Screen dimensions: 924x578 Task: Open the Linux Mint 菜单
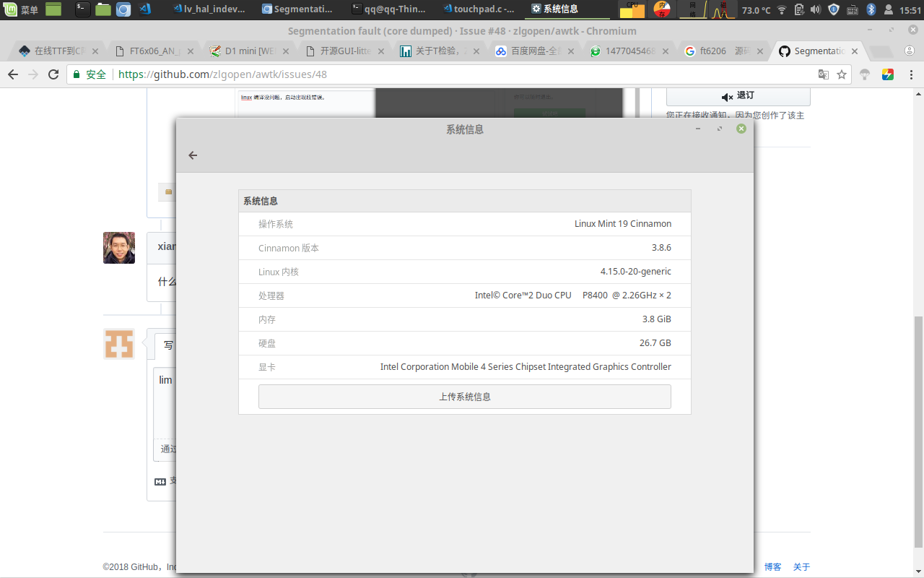click(x=18, y=9)
